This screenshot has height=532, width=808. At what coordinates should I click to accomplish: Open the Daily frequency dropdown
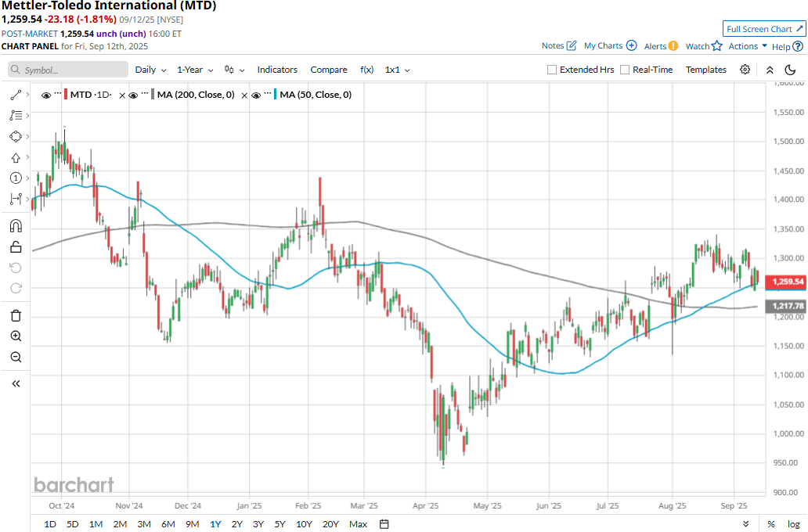(150, 70)
